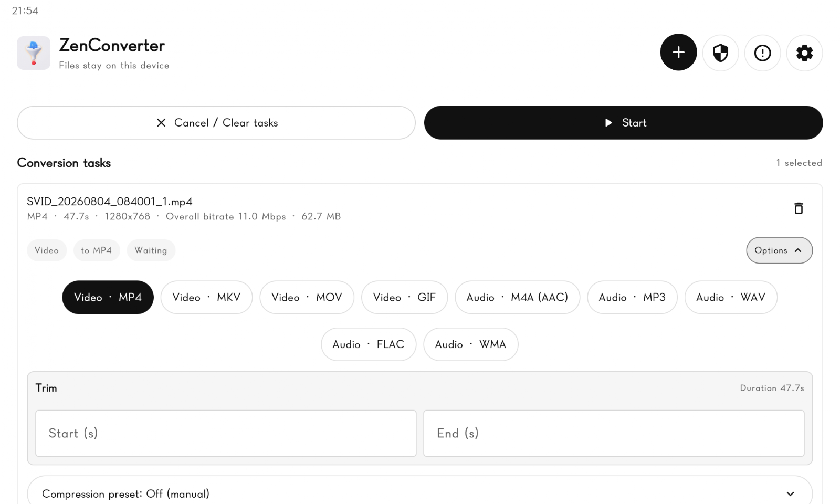Select Video · MP4 output format
840x504 pixels.
click(108, 297)
